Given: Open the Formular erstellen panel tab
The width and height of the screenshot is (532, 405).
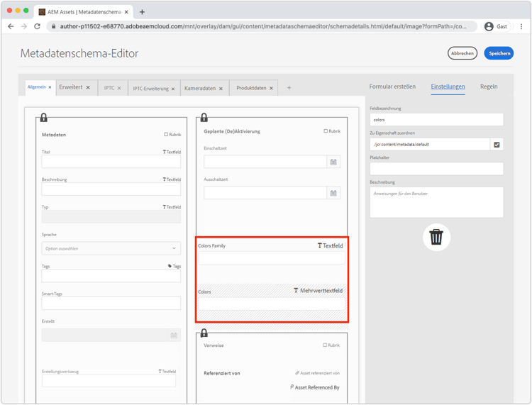Looking at the screenshot, I should 392,87.
